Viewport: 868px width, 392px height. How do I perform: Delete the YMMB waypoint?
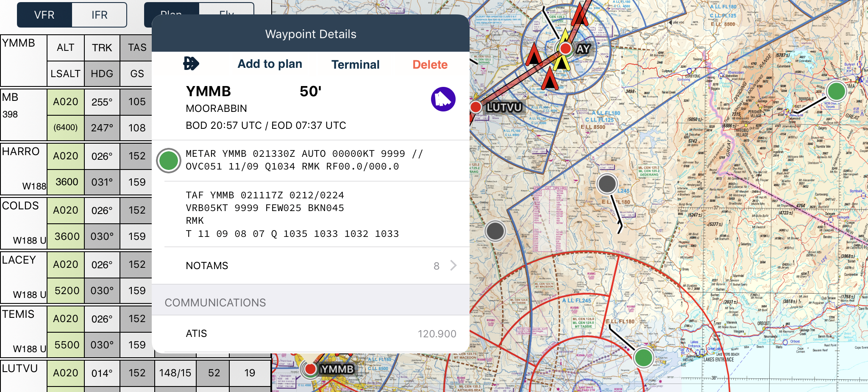click(430, 64)
